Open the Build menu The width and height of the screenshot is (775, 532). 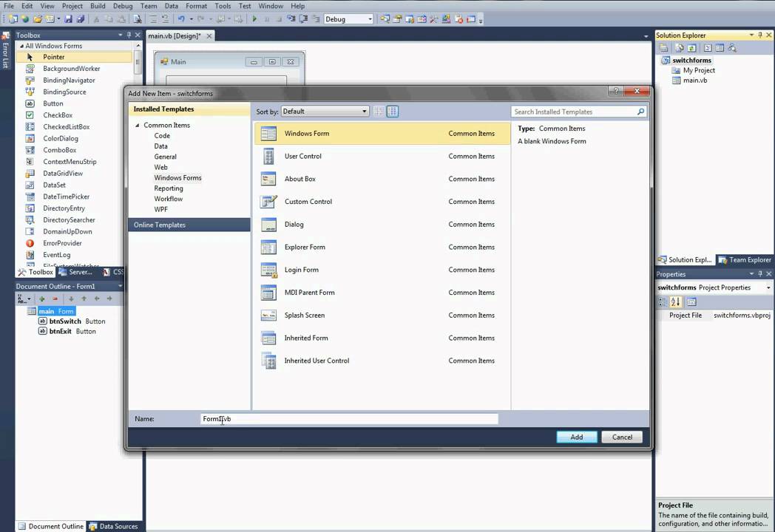[98, 6]
